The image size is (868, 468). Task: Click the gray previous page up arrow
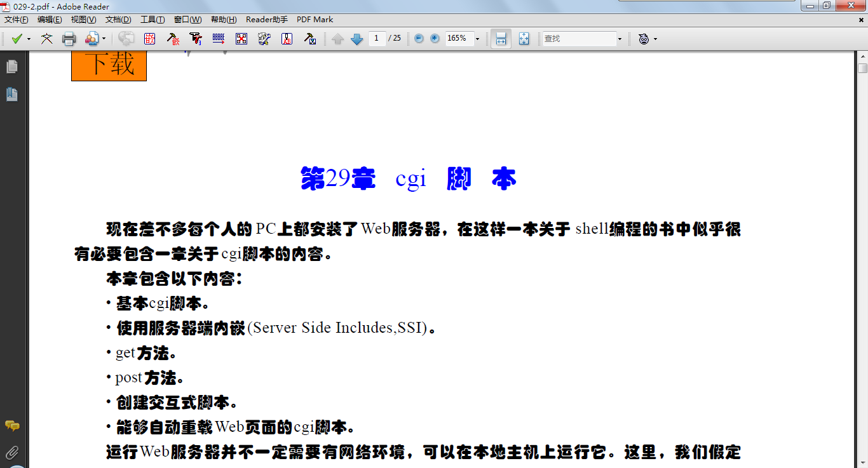(338, 39)
